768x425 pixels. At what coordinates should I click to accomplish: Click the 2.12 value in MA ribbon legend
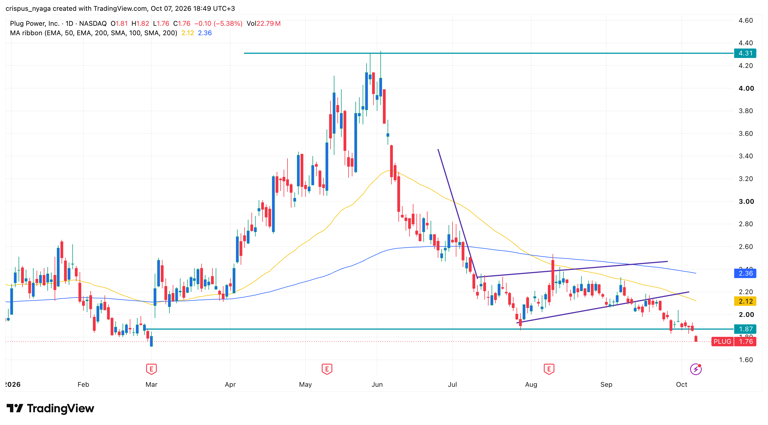pyautogui.click(x=188, y=33)
